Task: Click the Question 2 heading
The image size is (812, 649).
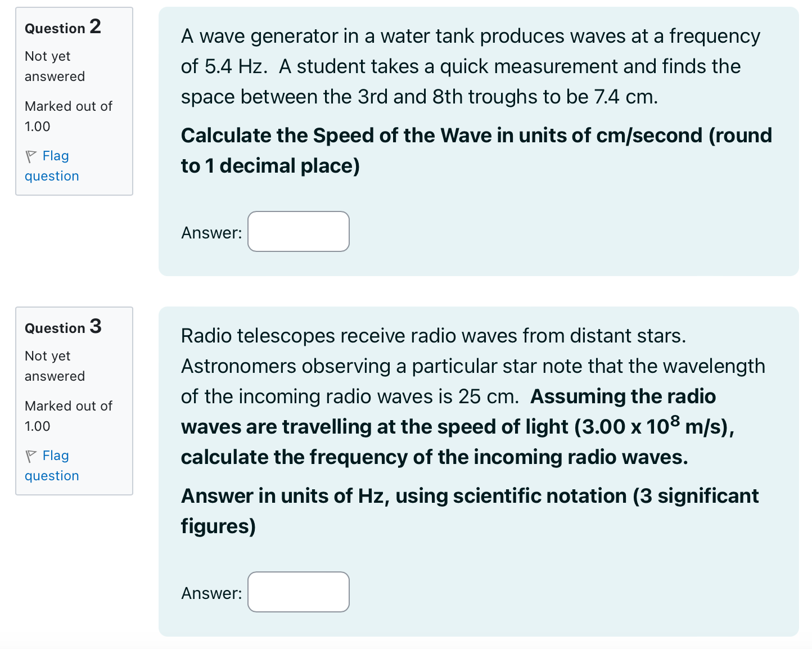Action: pos(62,27)
